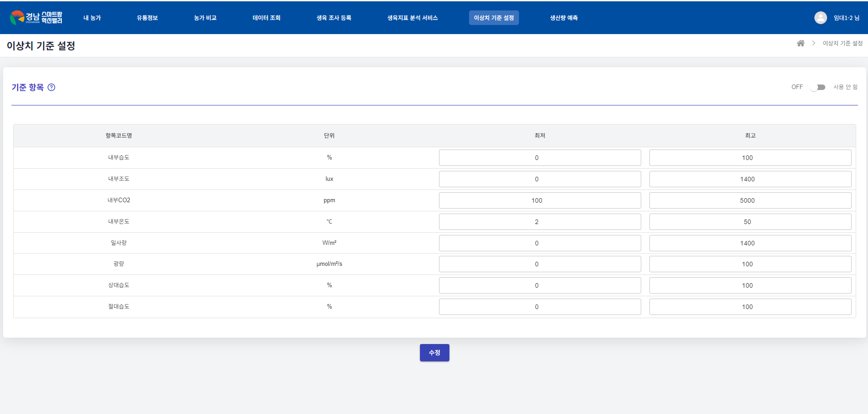This screenshot has height=414, width=868.
Task: Click the W/m² unit cell
Action: point(329,243)
